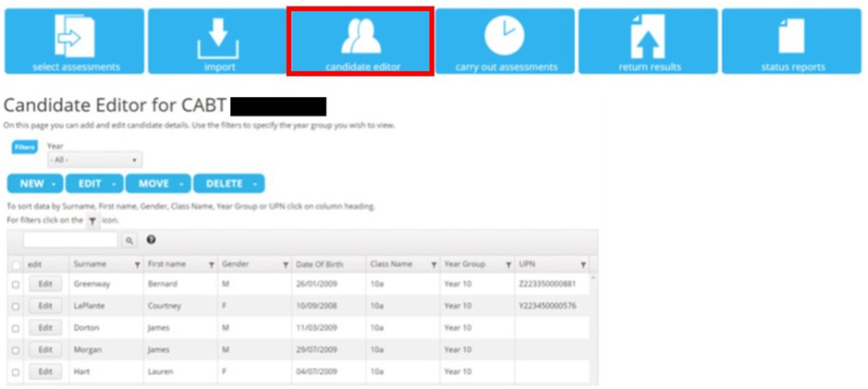Open carry out assessments clock icon

(504, 36)
